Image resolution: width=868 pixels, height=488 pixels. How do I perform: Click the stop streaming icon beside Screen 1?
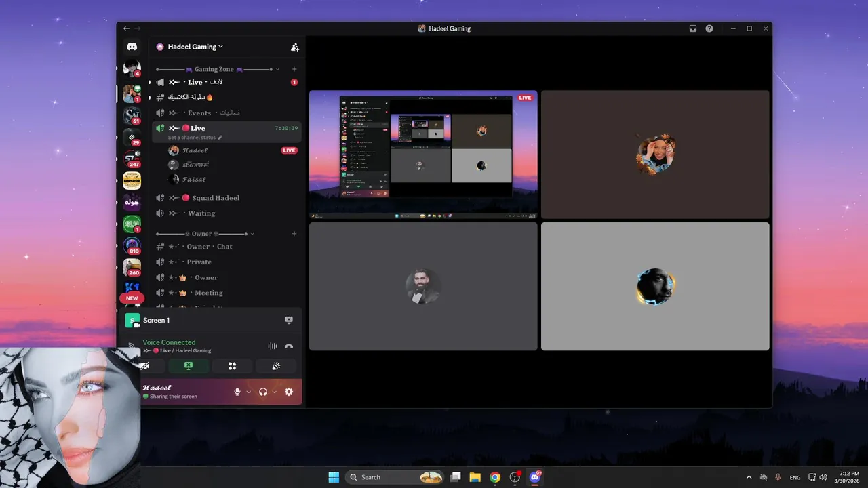pos(289,320)
